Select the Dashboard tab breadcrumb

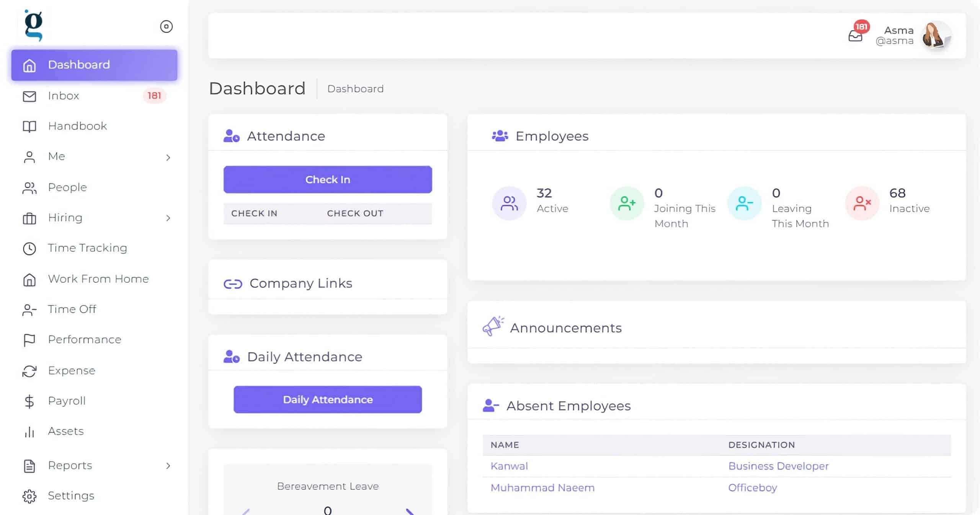click(x=355, y=89)
